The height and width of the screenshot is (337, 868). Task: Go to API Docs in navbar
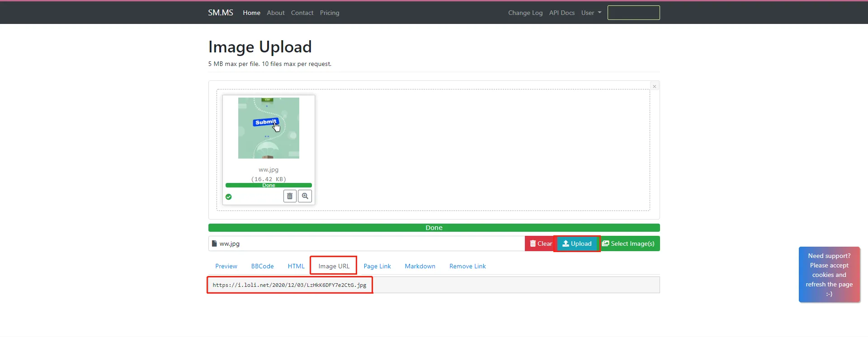tap(561, 13)
